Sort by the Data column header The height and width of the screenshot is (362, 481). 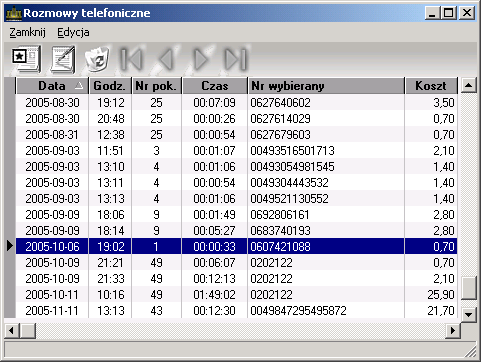[x=52, y=86]
